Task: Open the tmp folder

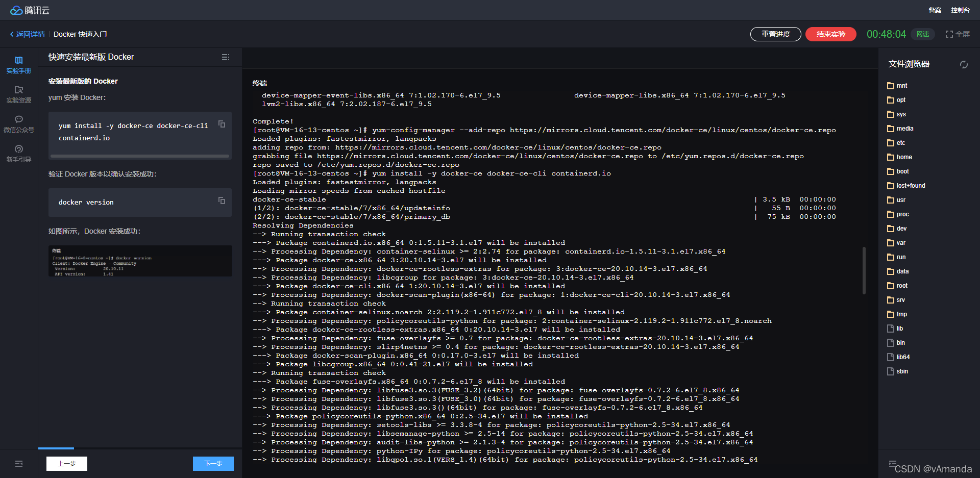Action: (897, 314)
